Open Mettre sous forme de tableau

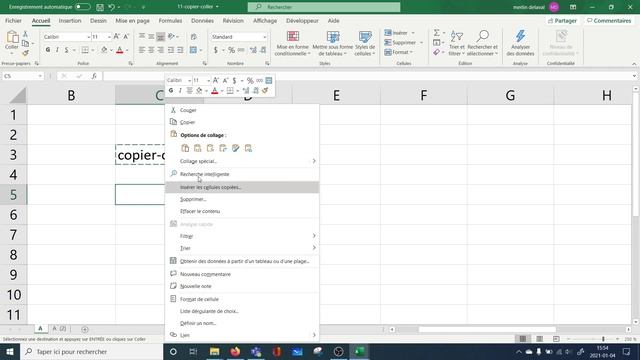point(333,43)
